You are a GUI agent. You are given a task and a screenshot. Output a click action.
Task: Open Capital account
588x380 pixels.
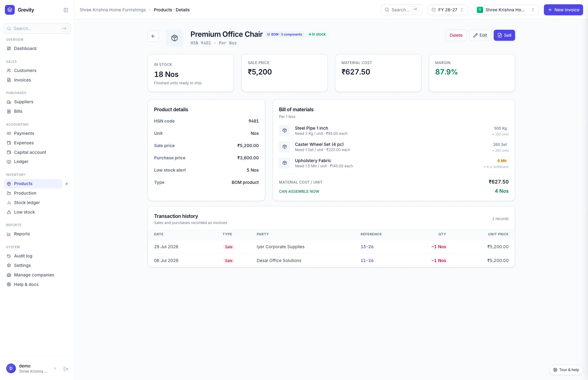coord(37,152)
